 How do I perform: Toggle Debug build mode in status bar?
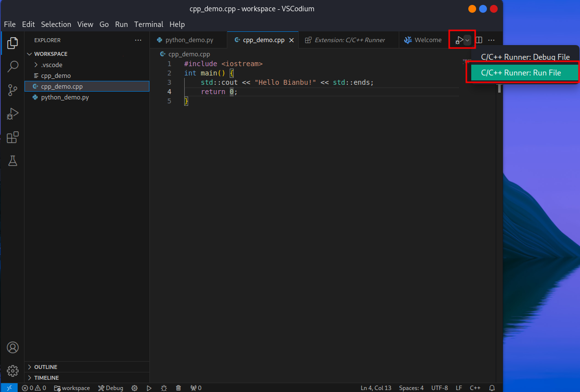coord(111,388)
